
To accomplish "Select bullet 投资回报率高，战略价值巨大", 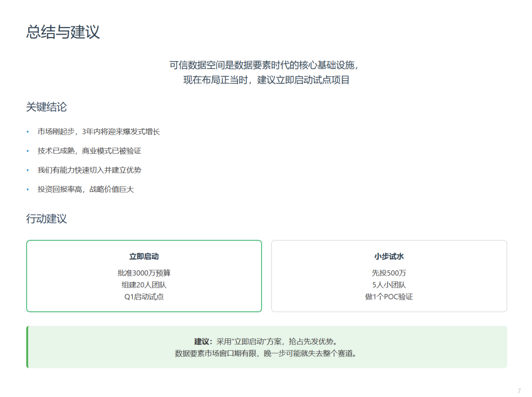I will coord(86,189).
